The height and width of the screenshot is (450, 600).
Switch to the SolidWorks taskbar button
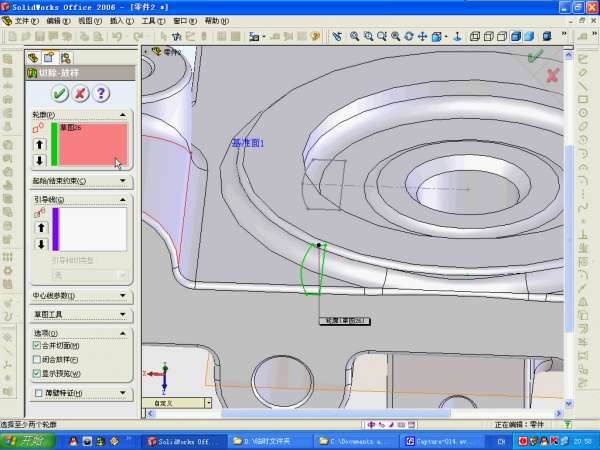click(183, 442)
